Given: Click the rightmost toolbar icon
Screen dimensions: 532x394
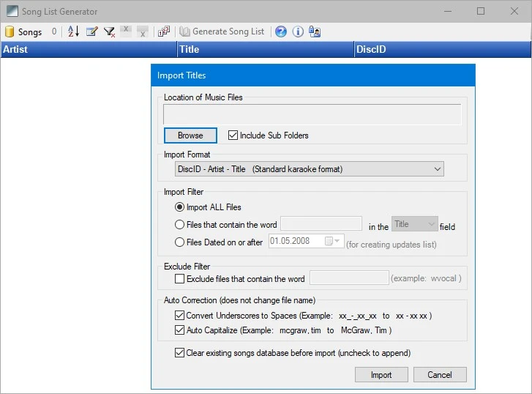Looking at the screenshot, I should click(315, 31).
